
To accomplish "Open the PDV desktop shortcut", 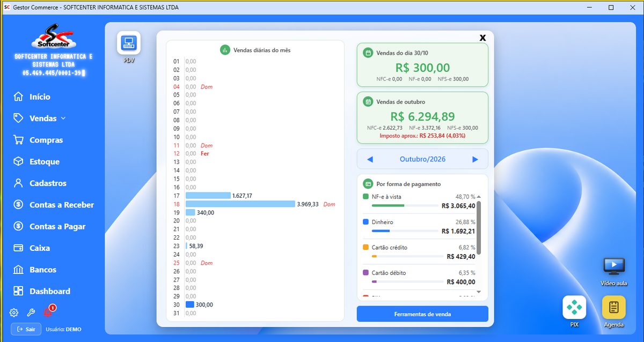I will (x=129, y=43).
